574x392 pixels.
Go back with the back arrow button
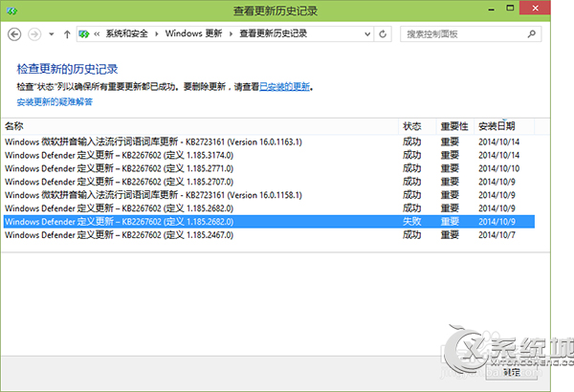(x=14, y=34)
